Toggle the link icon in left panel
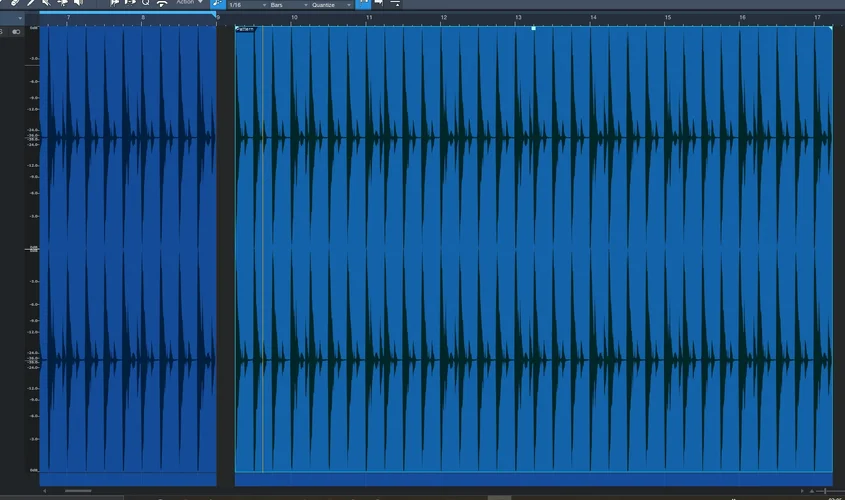845x500 pixels. (16, 32)
